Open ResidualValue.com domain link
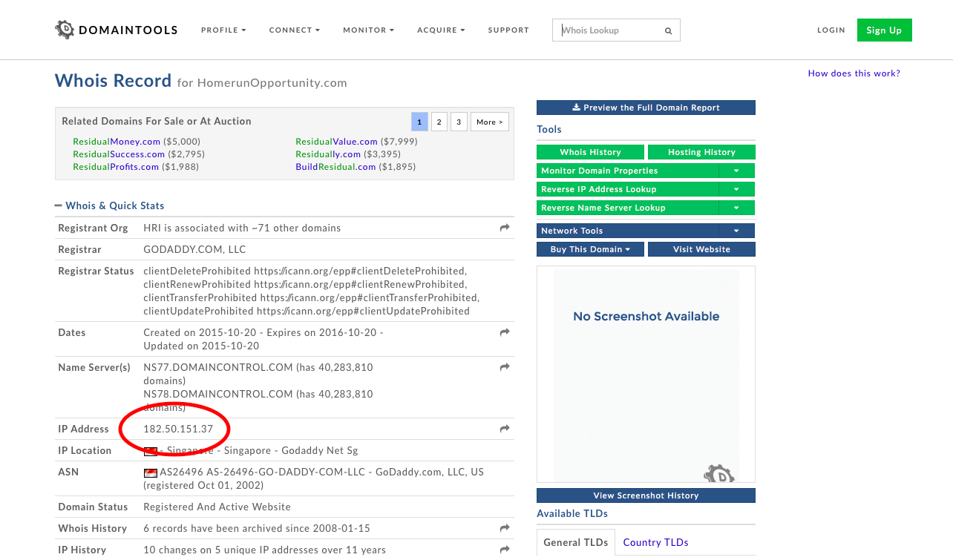The width and height of the screenshot is (953, 560). 336,142
